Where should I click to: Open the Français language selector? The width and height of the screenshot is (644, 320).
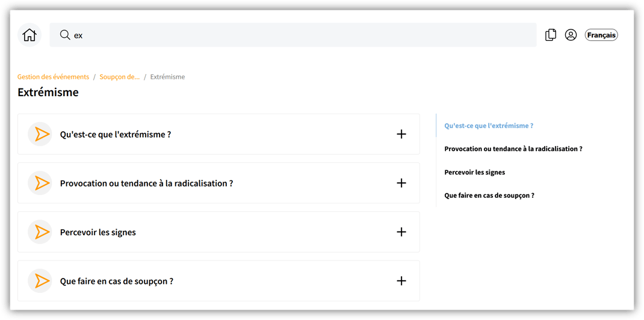pos(601,35)
